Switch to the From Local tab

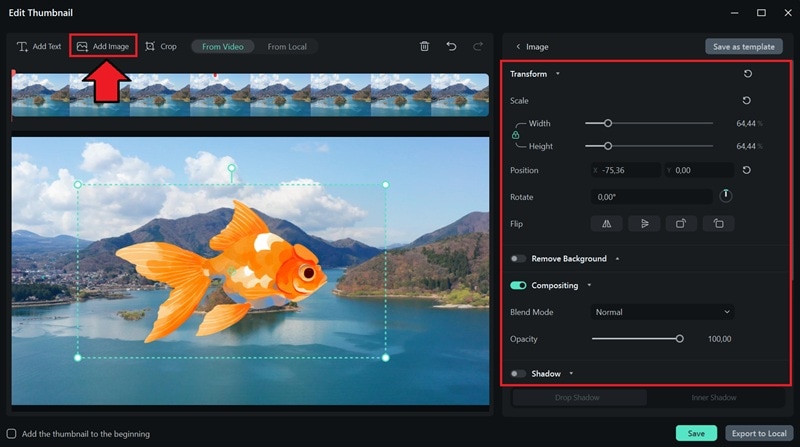[x=287, y=46]
